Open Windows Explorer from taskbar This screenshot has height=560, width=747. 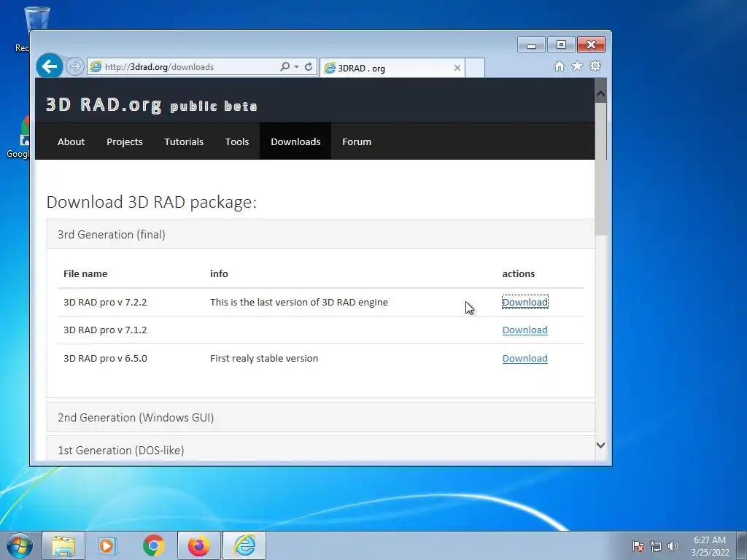[63, 545]
